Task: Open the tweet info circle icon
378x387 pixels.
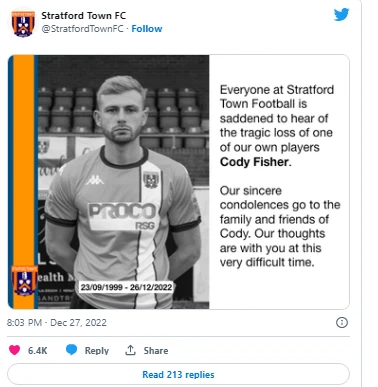Action: pos(342,322)
